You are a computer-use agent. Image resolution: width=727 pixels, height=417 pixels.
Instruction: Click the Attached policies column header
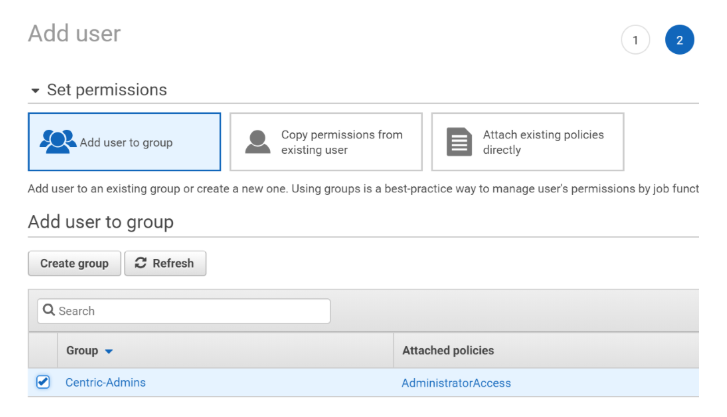(x=448, y=350)
